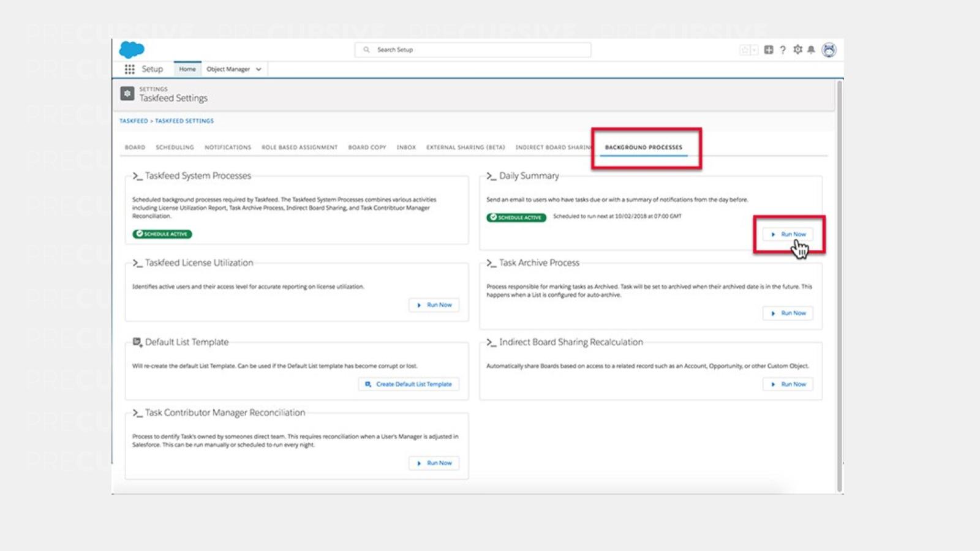Click the 'Taskfeed Settings' page title
The height and width of the screenshot is (551, 980).
(173, 98)
